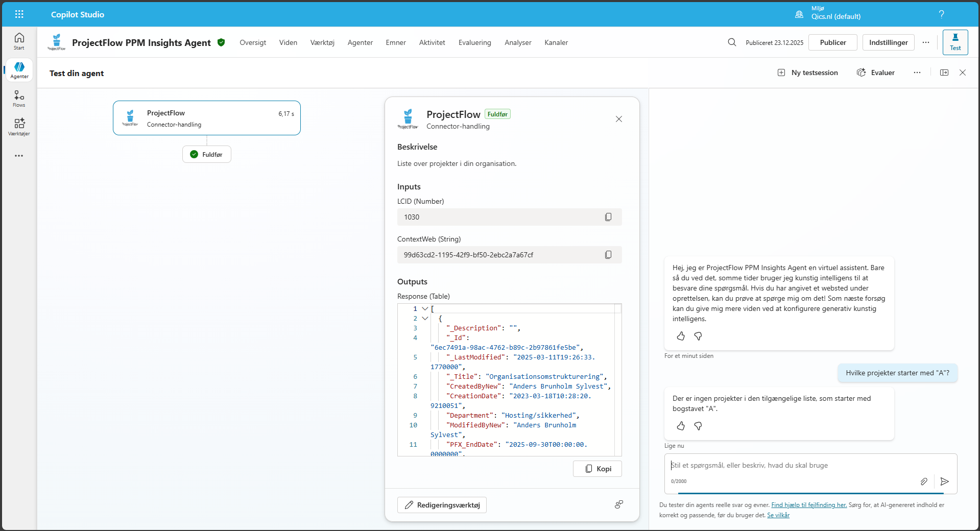The image size is (980, 531).
Task: Thumbs up the welcome message
Action: coord(681,336)
